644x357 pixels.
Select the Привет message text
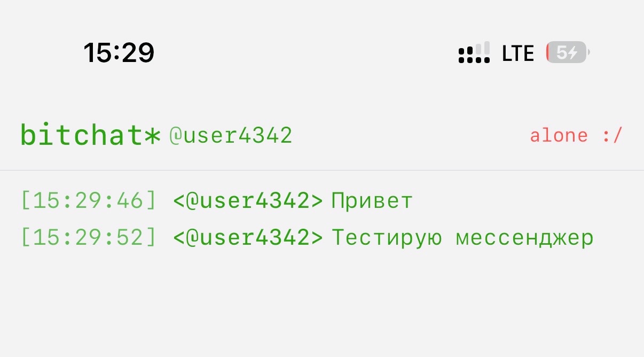[x=372, y=201]
